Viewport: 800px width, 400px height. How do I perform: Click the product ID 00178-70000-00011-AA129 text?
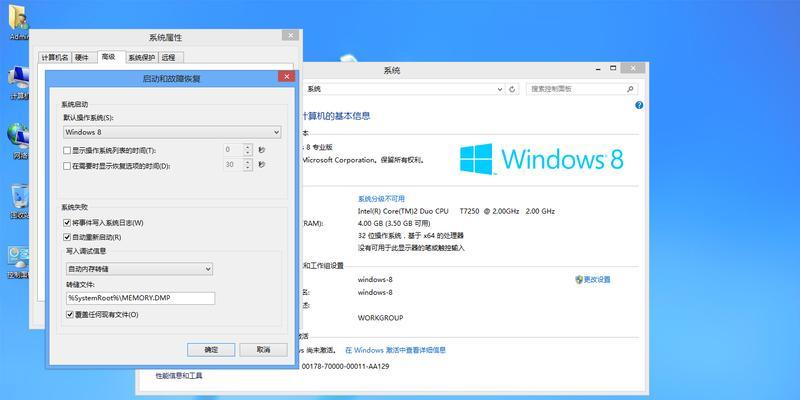[x=345, y=366]
